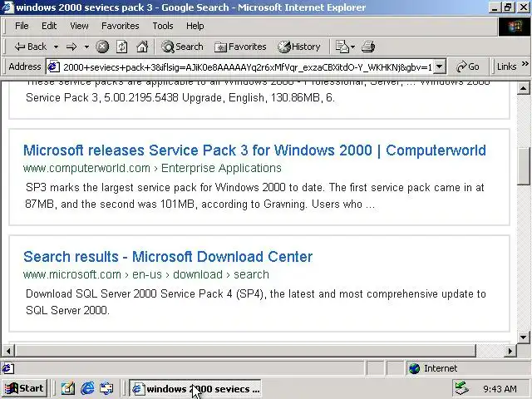Minimize the Internet Explorer window

[495, 7]
